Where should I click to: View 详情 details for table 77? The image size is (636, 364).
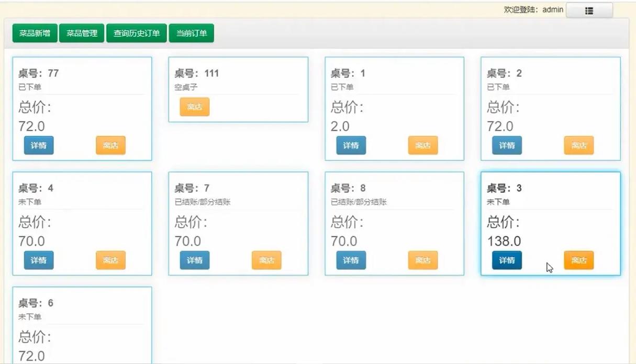(x=38, y=145)
